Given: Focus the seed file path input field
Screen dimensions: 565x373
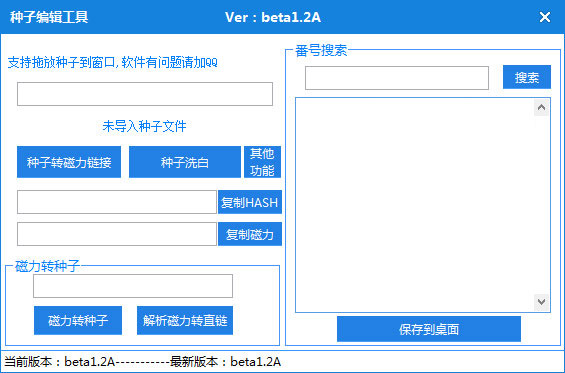Looking at the screenshot, I should tap(145, 94).
